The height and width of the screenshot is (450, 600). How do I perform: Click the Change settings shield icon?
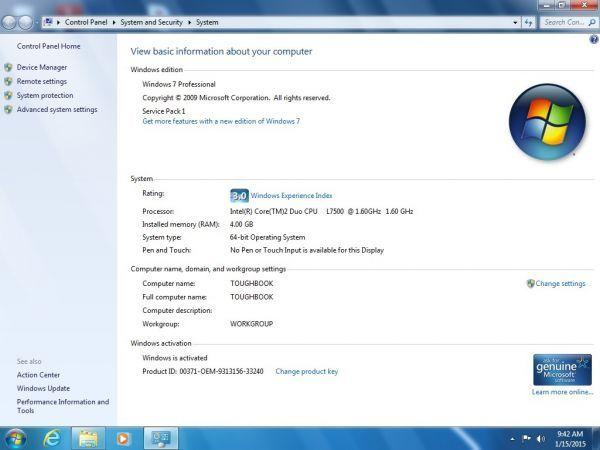tap(530, 284)
